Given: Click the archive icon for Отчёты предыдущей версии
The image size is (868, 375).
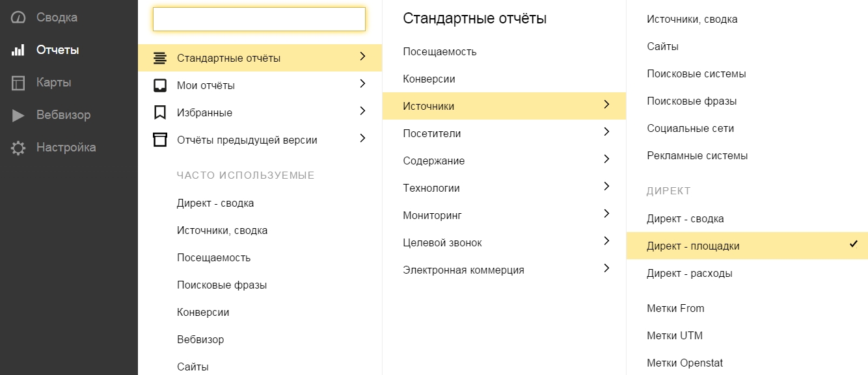Looking at the screenshot, I should coord(159,140).
